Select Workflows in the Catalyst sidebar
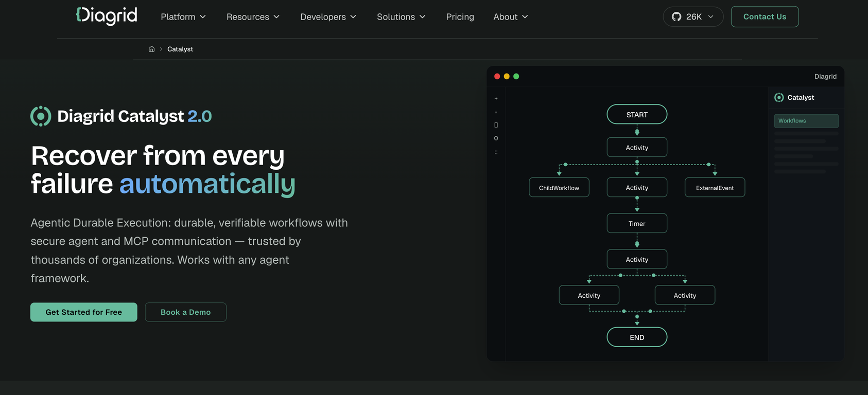Screen dimensions: 868x395 pyautogui.click(x=806, y=121)
